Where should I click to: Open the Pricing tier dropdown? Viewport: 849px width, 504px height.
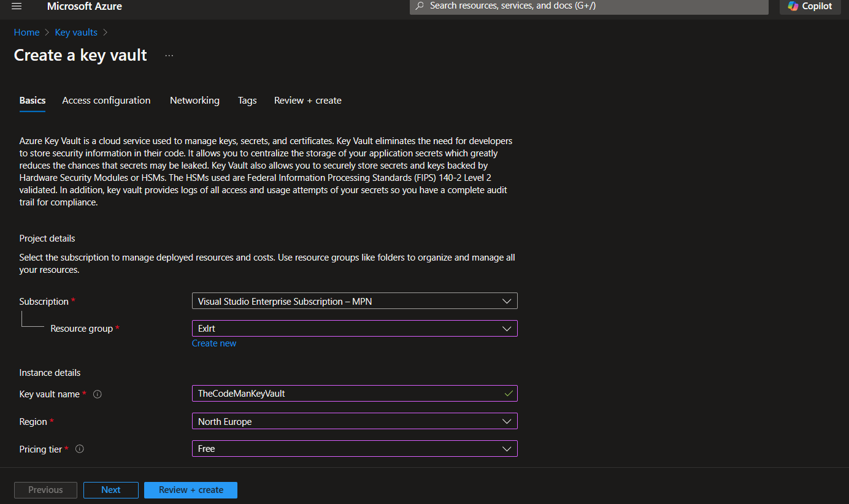click(x=355, y=449)
